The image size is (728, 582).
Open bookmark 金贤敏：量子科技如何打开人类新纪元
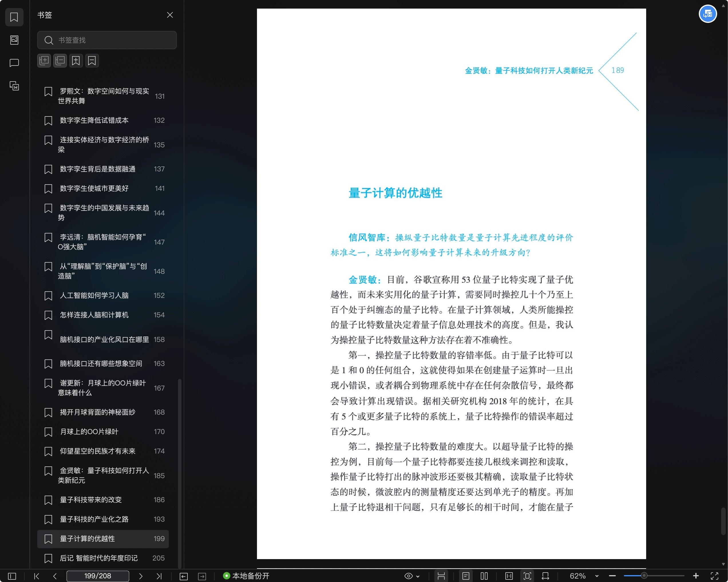tap(103, 475)
